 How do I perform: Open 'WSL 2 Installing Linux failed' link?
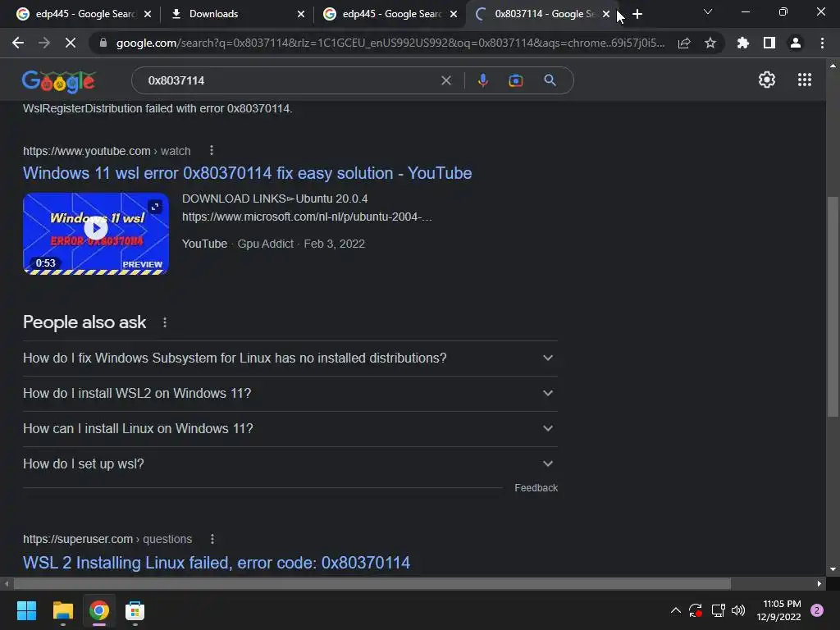tap(217, 563)
